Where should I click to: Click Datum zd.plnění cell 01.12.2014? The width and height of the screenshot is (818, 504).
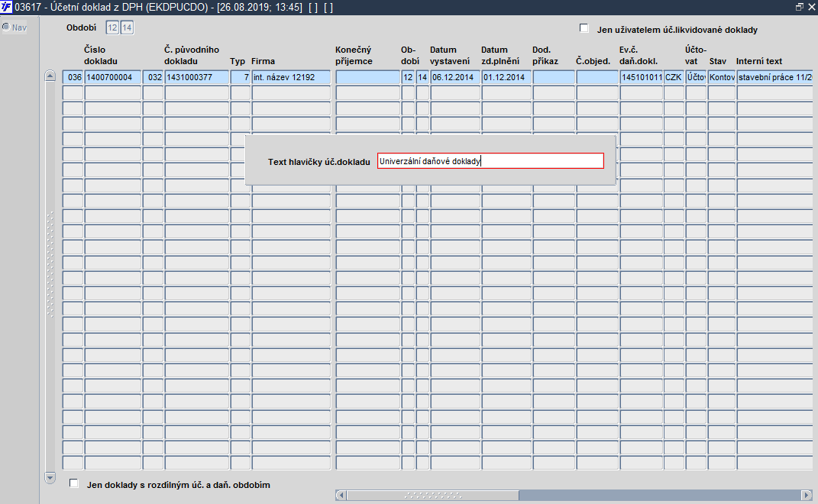point(506,77)
